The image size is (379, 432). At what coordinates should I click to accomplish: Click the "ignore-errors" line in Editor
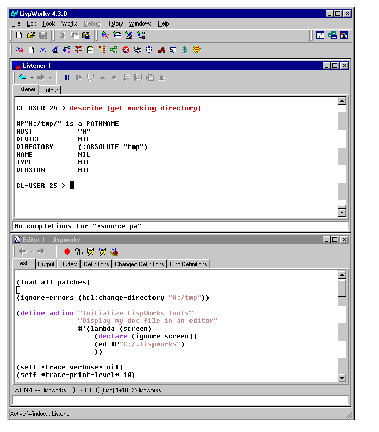point(113,297)
